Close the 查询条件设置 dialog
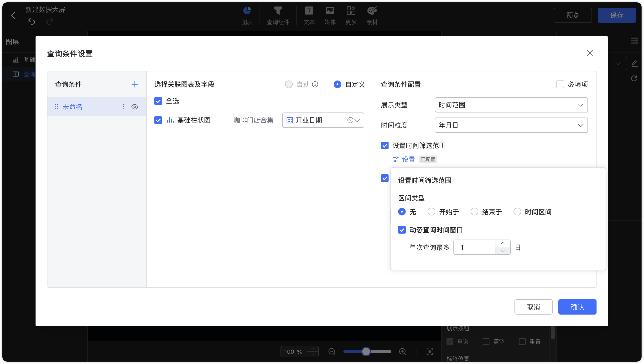The image size is (644, 364). [x=590, y=53]
